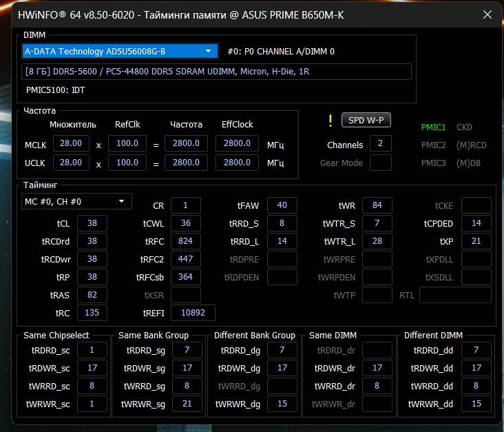Click the tRCDwr value 38
504x432 pixels.
92,259
